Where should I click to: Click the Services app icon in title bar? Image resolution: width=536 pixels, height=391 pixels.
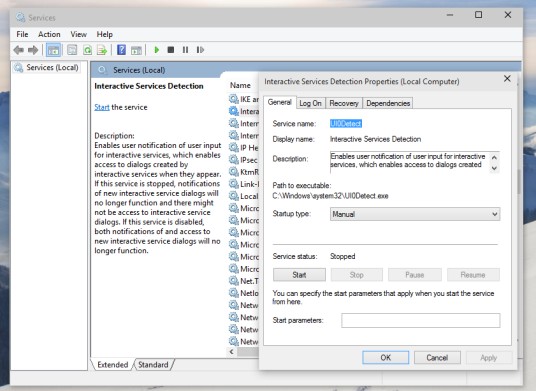[21, 17]
